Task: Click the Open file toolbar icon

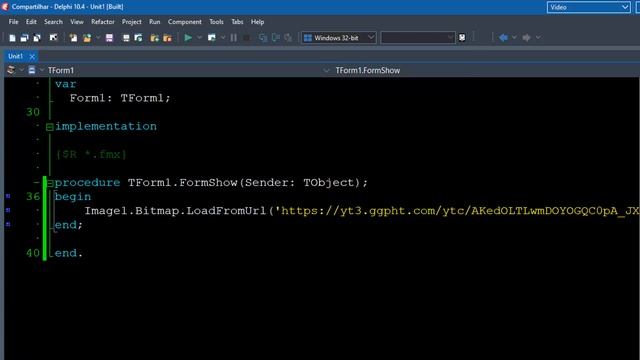Action: click(73, 38)
